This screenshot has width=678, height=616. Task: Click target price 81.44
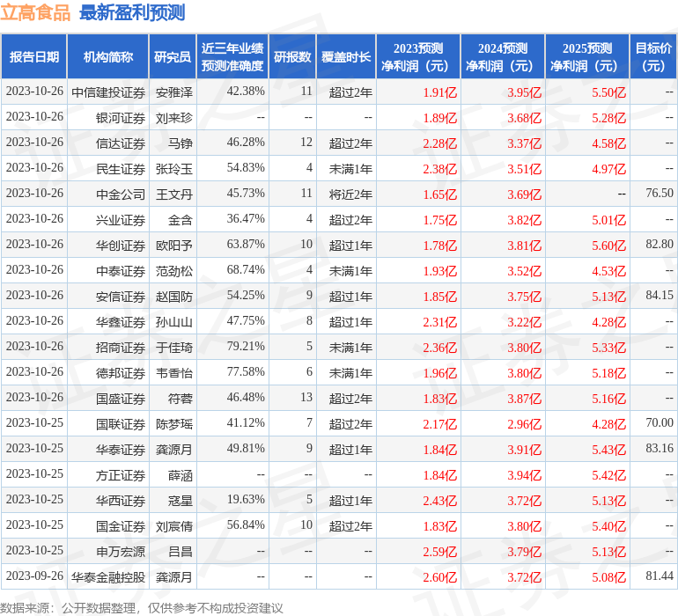[x=660, y=576]
